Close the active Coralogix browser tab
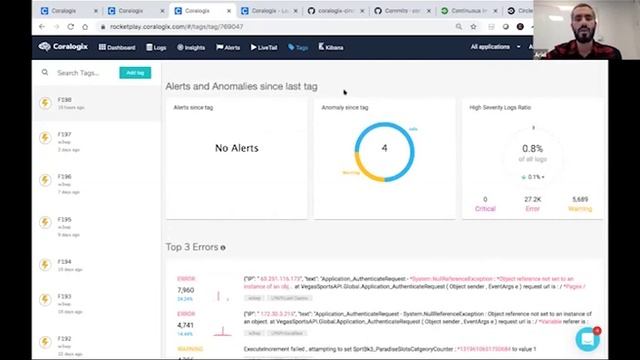The width and height of the screenshot is (640, 360). click(x=229, y=11)
